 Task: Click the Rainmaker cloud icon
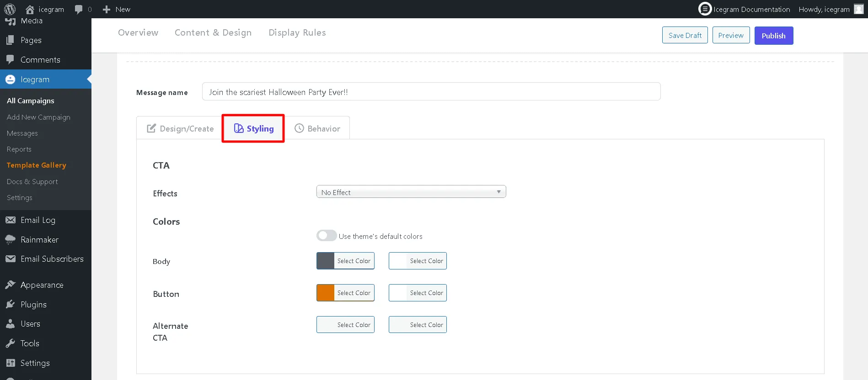[10, 240]
